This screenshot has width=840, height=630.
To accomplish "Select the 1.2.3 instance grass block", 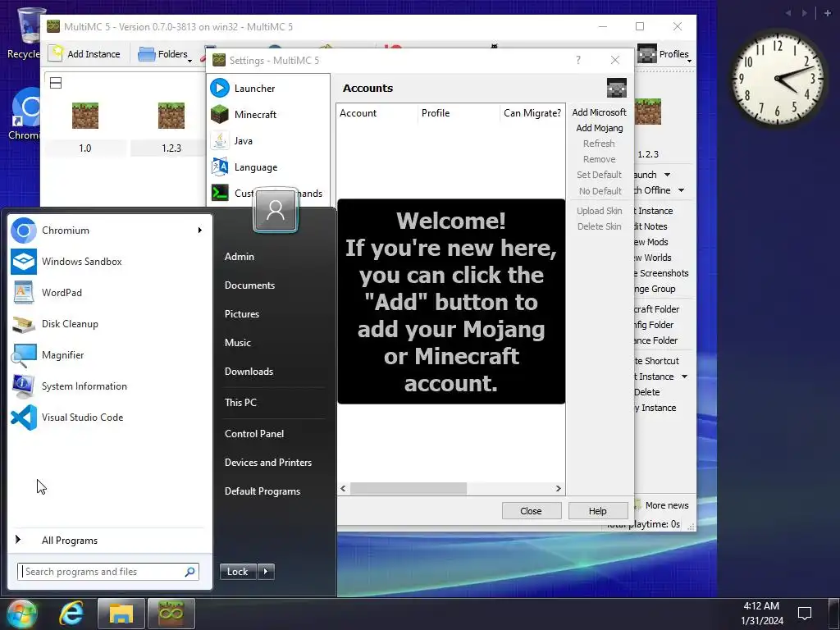I will (171, 116).
